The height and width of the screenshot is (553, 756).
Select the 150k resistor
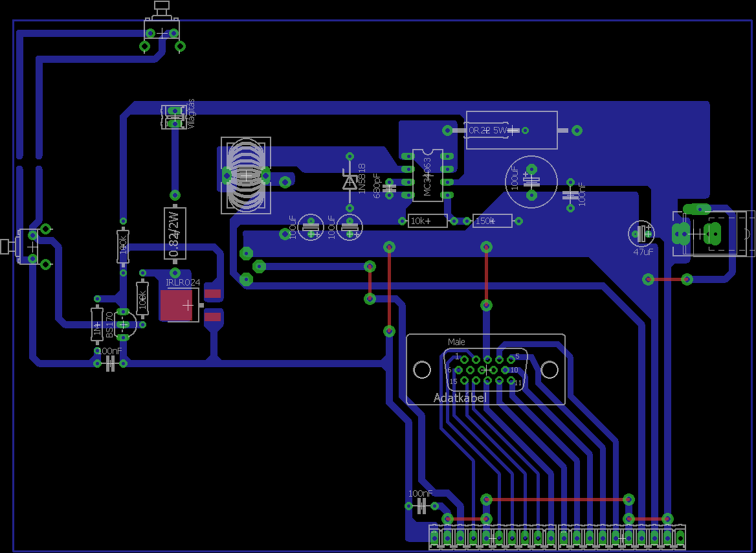(x=493, y=221)
